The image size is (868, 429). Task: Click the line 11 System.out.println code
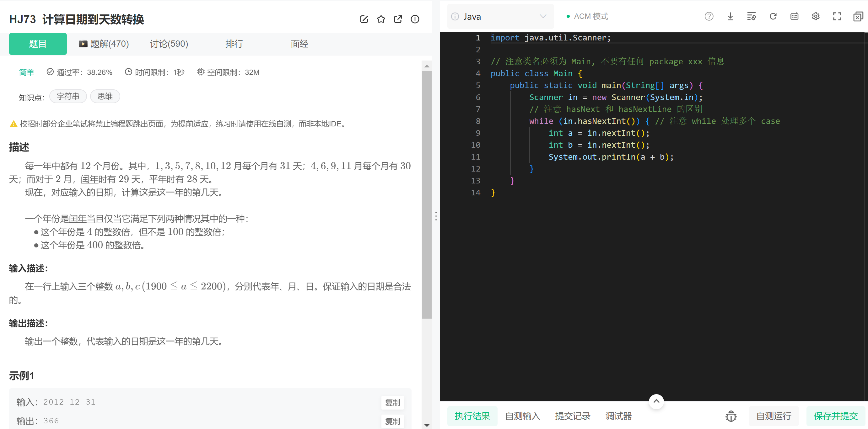pyautogui.click(x=611, y=157)
